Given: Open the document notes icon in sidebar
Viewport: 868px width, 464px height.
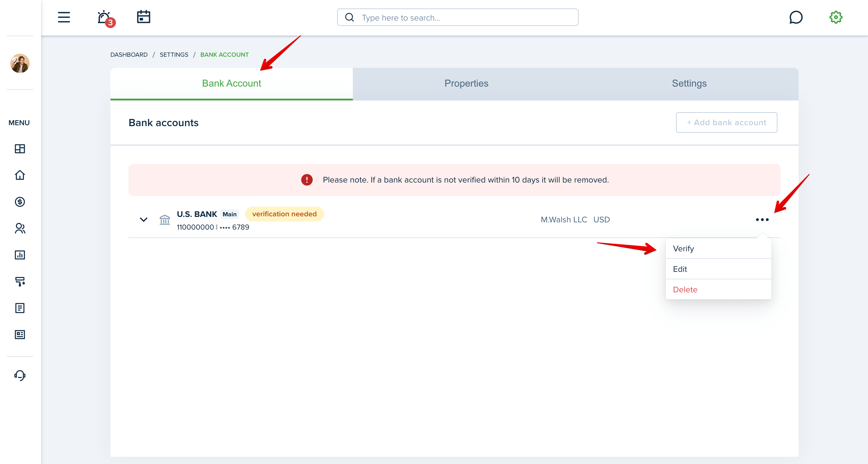Looking at the screenshot, I should tap(20, 308).
